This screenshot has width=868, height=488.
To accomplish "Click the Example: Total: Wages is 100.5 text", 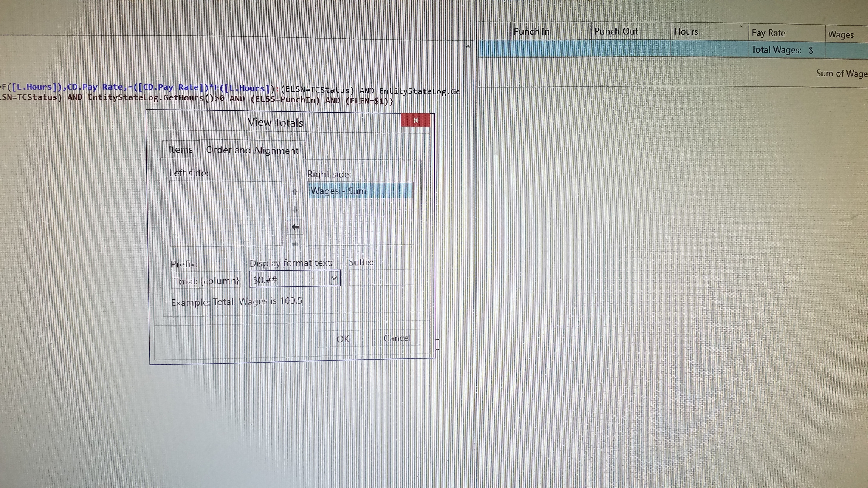I will tap(237, 301).
